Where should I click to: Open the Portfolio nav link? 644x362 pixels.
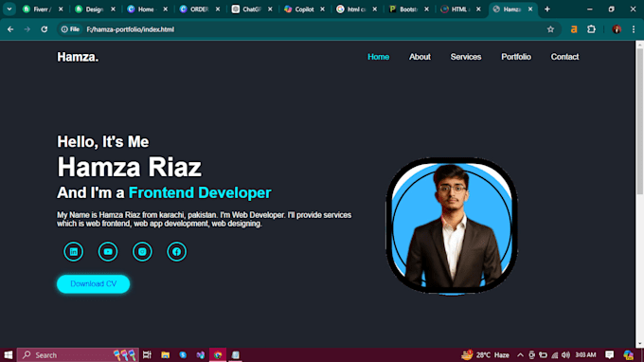[516, 57]
